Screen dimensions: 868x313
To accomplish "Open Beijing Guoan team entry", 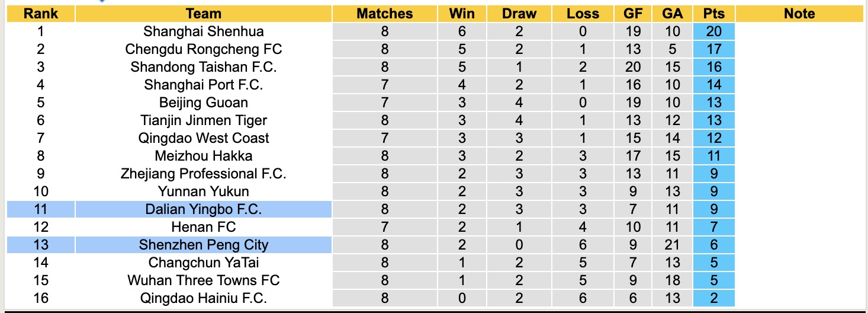I will click(x=203, y=103).
